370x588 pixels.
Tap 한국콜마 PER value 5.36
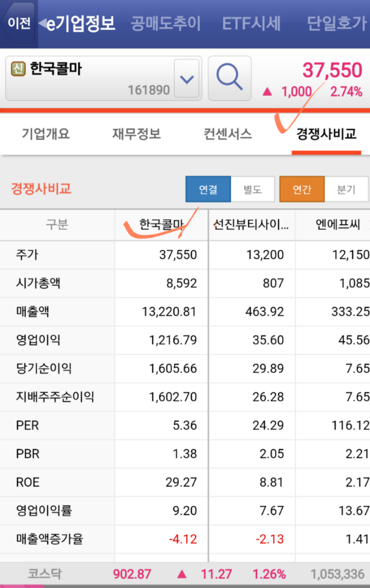pyautogui.click(x=185, y=425)
